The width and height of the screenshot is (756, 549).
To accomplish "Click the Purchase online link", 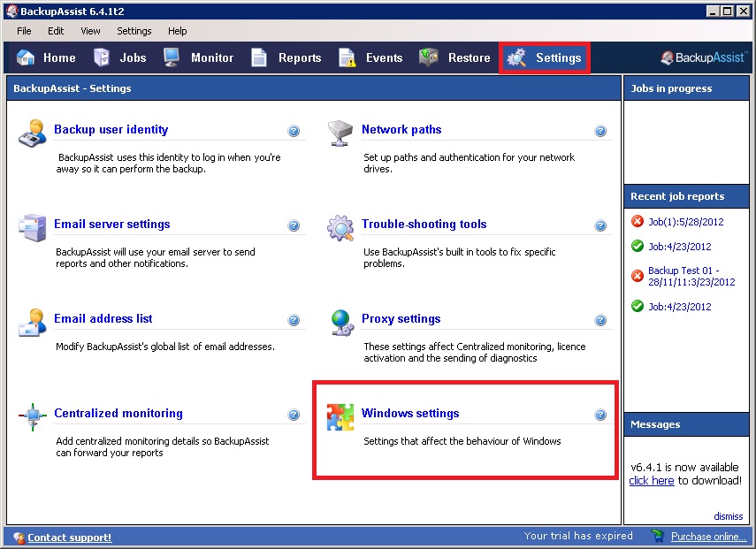I will (706, 537).
